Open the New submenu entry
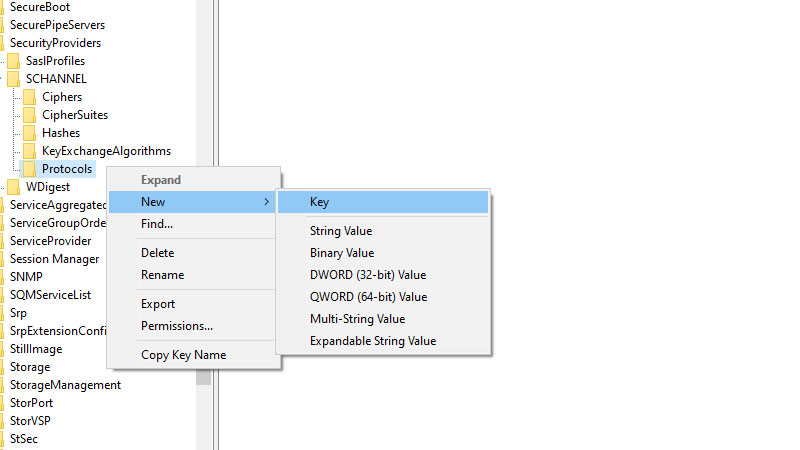 (193, 202)
